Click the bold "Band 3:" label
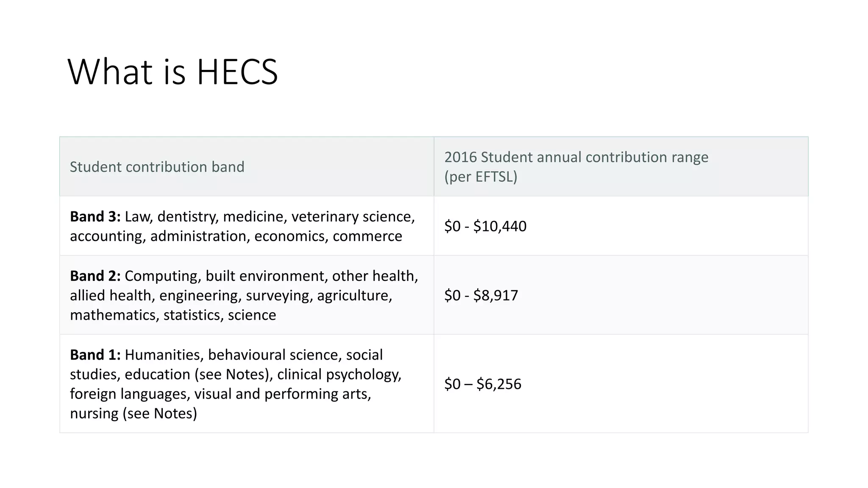 pyautogui.click(x=95, y=216)
